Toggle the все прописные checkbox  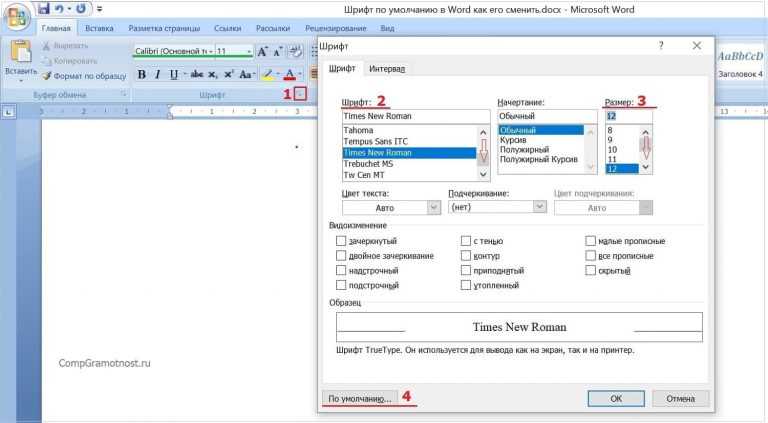[590, 256]
